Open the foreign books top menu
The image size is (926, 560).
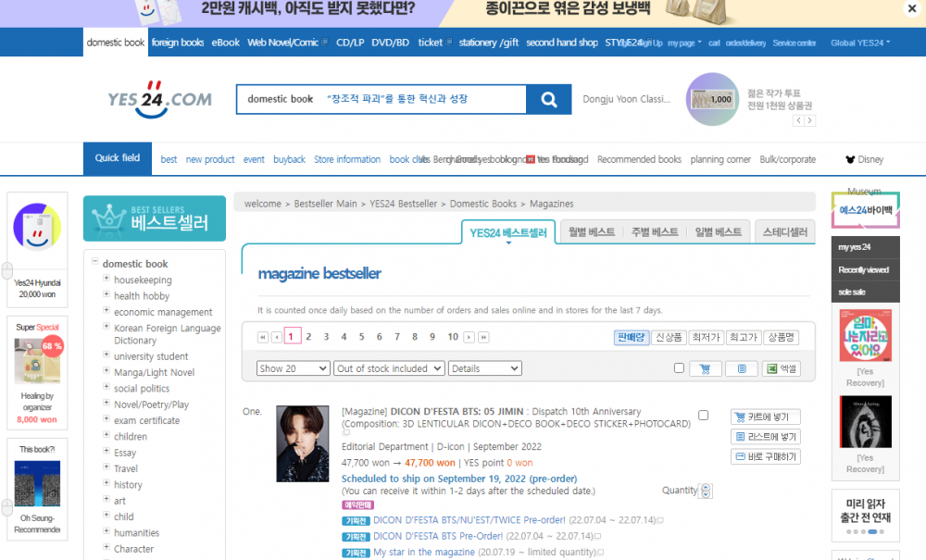178,43
